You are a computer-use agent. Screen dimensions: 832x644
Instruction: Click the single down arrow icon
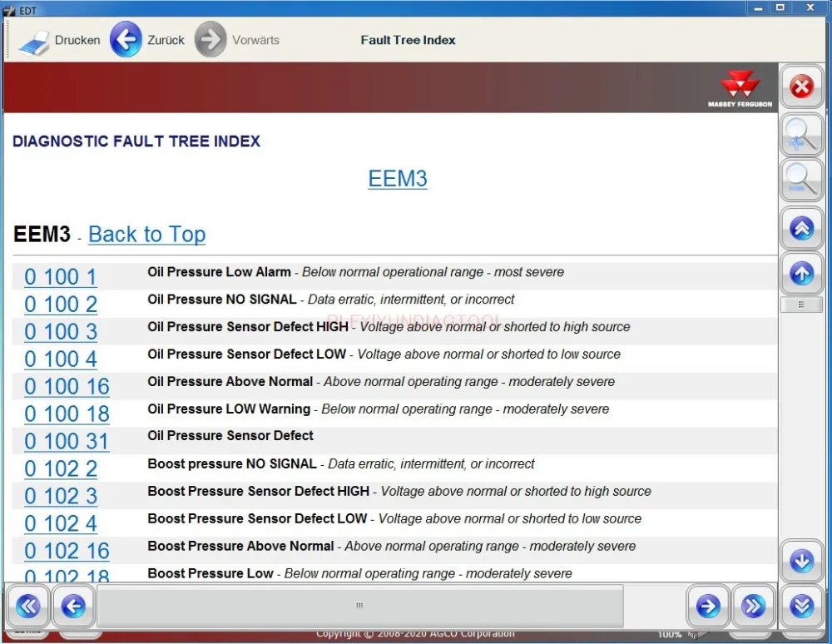(801, 562)
